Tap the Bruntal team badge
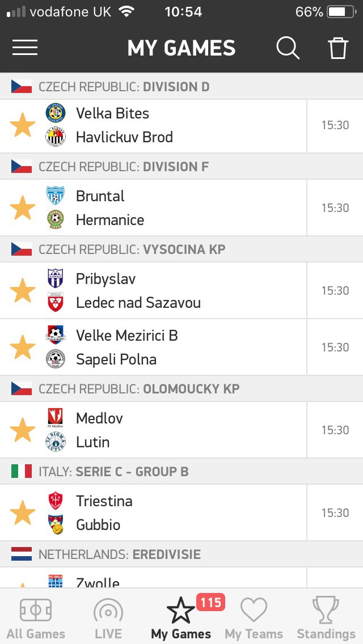The image size is (363, 644). point(56,196)
